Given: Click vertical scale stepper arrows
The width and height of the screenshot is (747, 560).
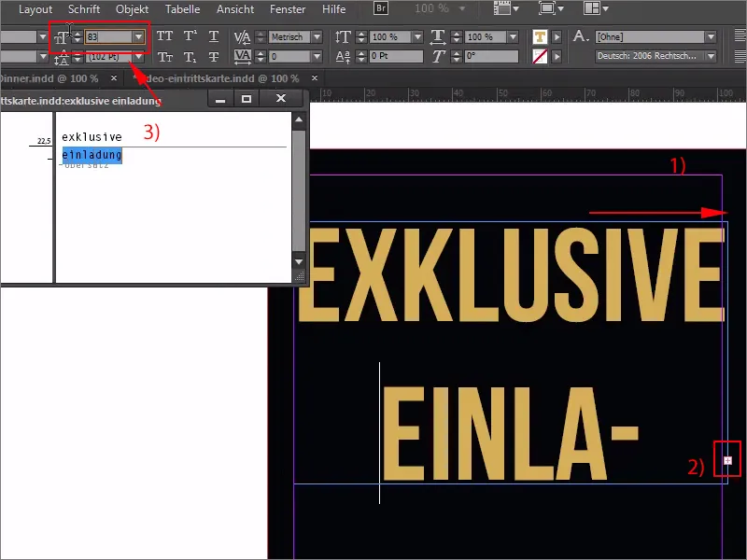Looking at the screenshot, I should tap(361, 36).
